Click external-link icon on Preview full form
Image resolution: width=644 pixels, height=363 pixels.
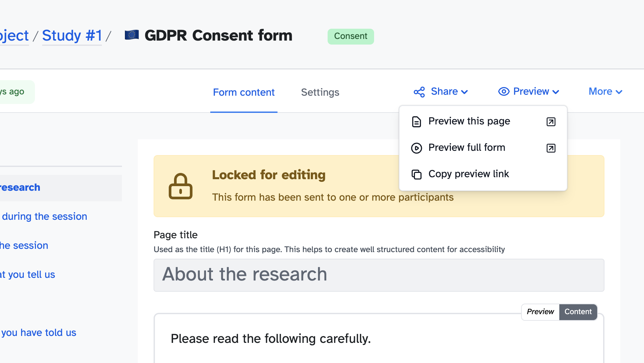coord(551,148)
